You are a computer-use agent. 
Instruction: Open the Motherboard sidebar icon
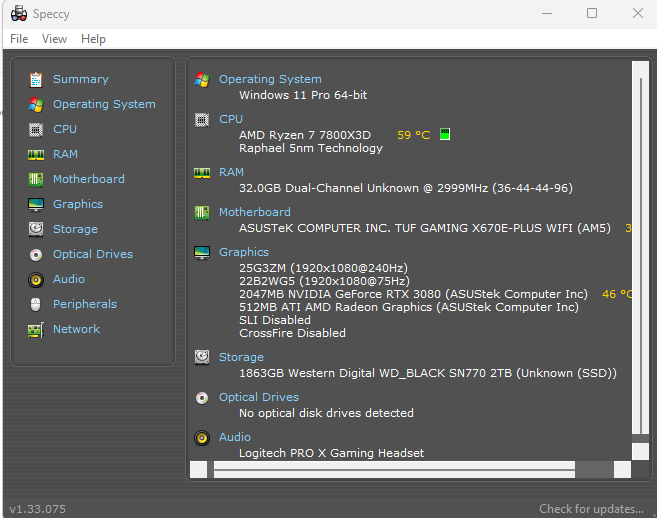point(36,179)
